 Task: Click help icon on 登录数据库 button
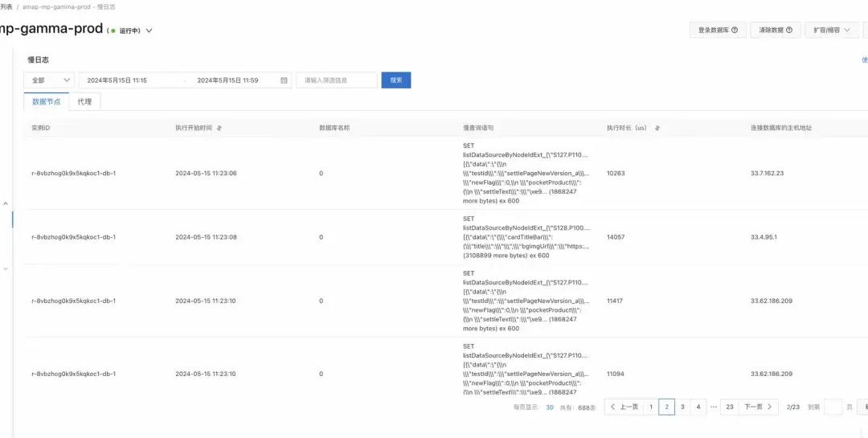click(735, 31)
